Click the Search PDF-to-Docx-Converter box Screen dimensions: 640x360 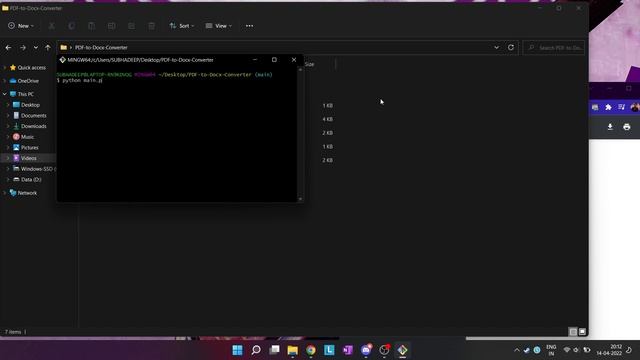click(x=553, y=48)
